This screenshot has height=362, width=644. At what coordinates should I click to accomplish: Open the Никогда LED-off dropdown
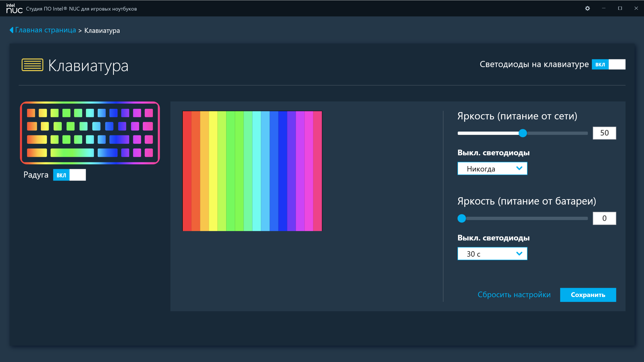coord(492,168)
